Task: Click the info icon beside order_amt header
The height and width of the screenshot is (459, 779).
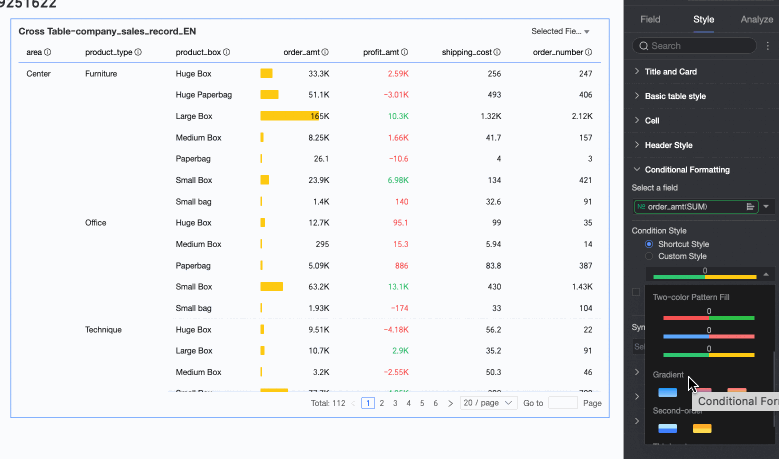Action: (324, 52)
